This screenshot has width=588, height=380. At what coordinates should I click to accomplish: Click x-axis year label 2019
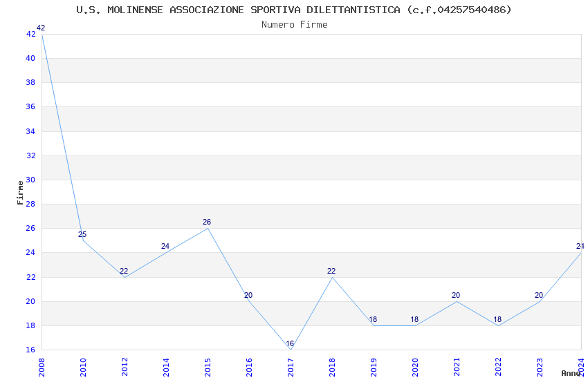[x=374, y=368]
